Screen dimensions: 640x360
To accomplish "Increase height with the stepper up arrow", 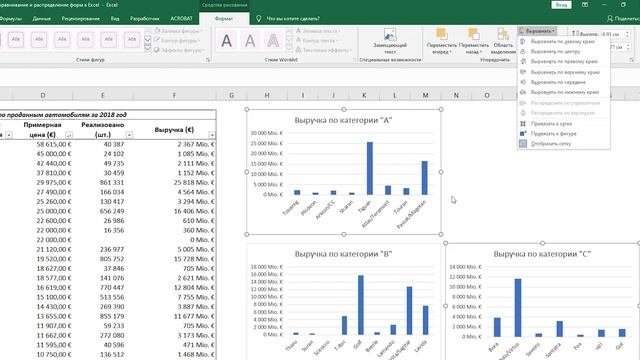I will click(x=627, y=33).
